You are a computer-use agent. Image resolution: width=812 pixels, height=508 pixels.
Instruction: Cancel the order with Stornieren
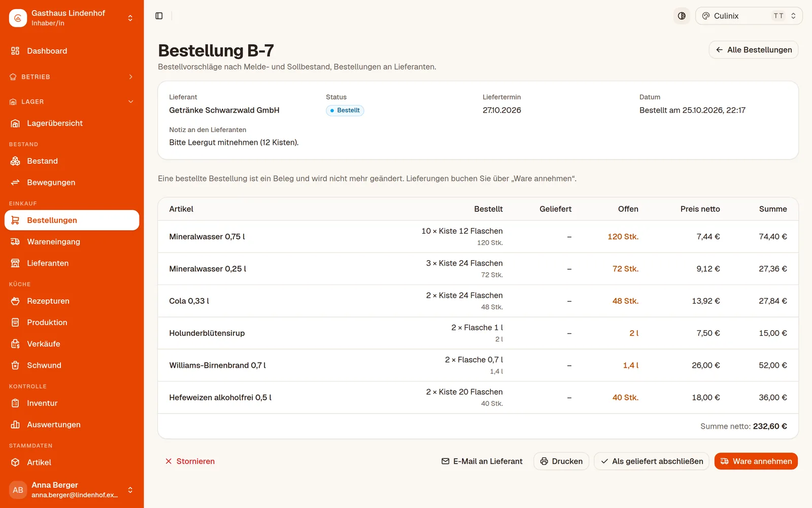click(x=190, y=461)
